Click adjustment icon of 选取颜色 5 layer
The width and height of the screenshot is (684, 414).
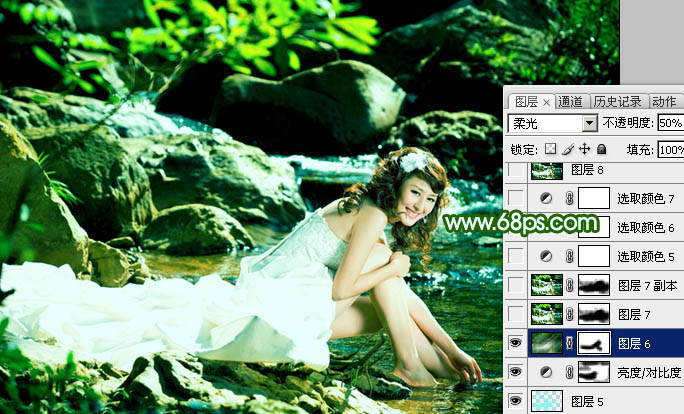coord(546,256)
